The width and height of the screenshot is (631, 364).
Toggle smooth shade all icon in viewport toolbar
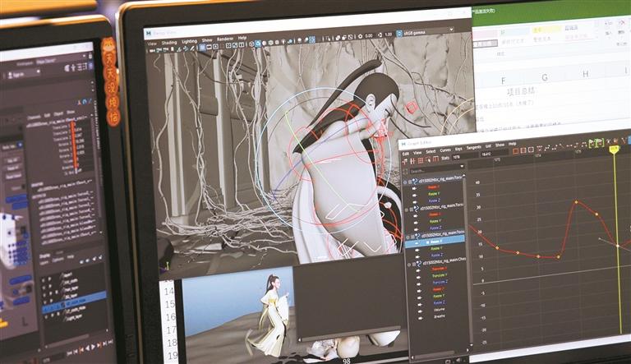(x=258, y=43)
